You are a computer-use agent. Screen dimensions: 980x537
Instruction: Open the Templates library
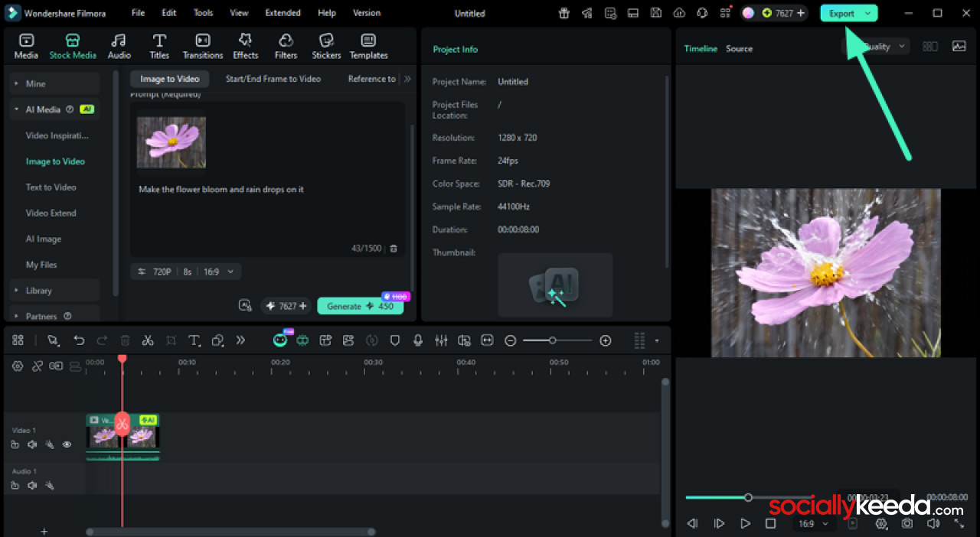(368, 46)
